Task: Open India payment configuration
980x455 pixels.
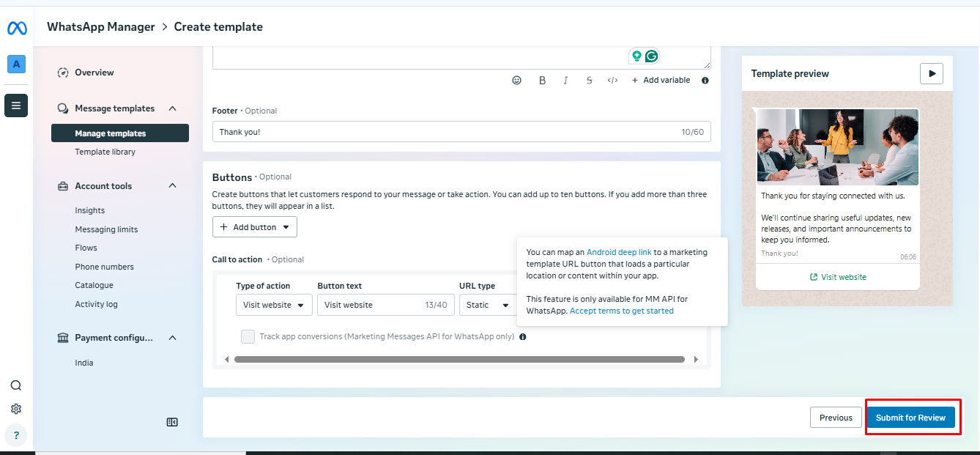Action: (x=84, y=363)
